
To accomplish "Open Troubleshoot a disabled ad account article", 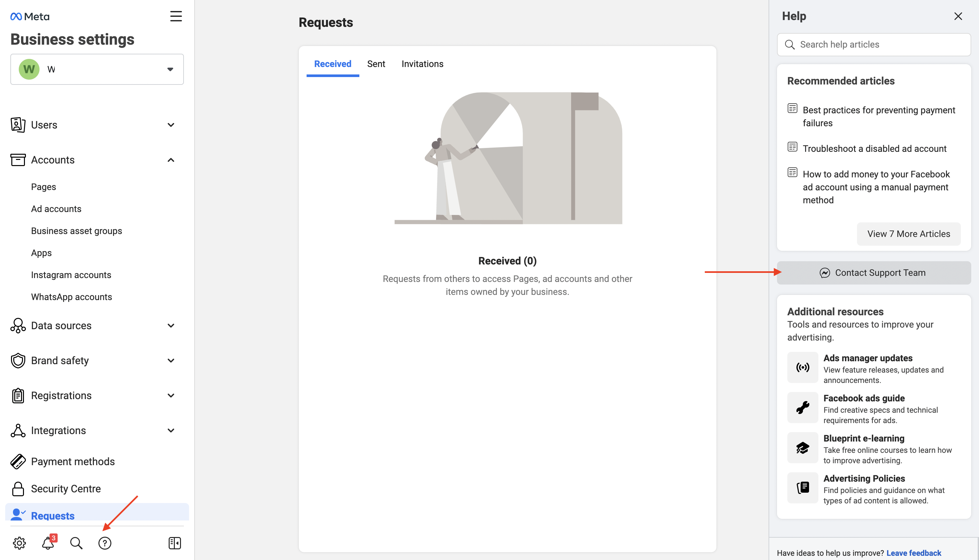I will 874,149.
